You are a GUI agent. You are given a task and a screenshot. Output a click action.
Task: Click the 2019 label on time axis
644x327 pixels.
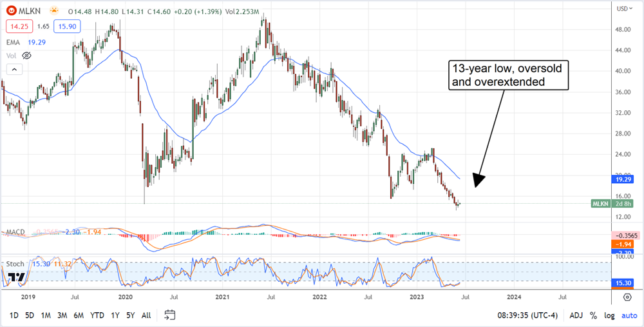coord(28,297)
